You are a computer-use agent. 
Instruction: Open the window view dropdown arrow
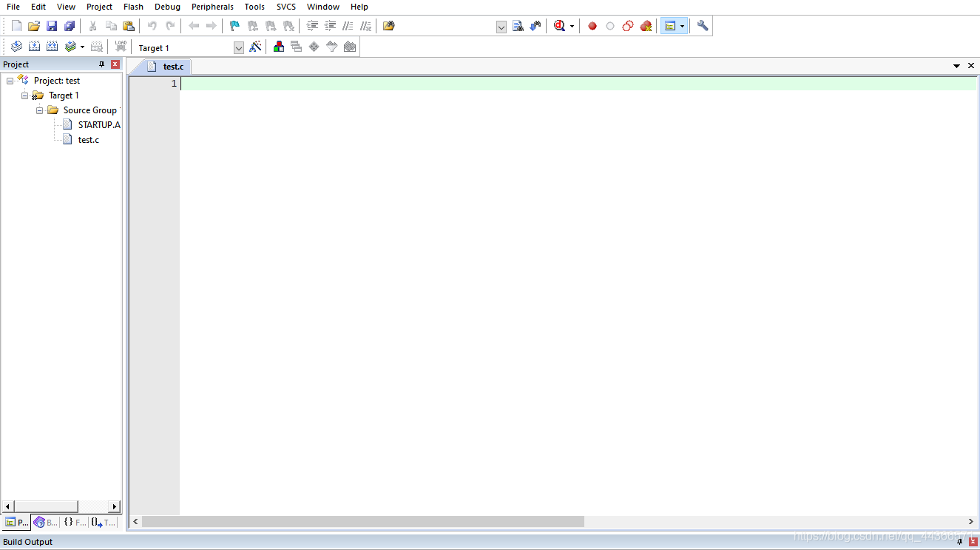point(682,27)
